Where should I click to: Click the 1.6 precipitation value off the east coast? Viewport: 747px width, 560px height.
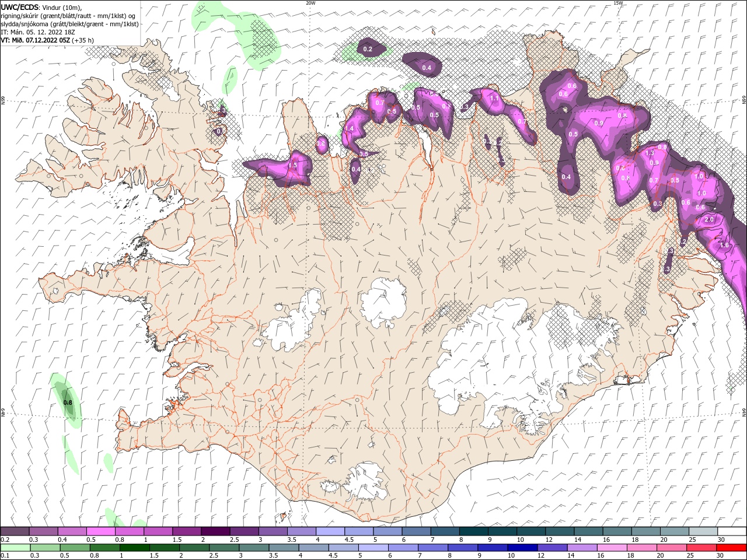pyautogui.click(x=724, y=246)
